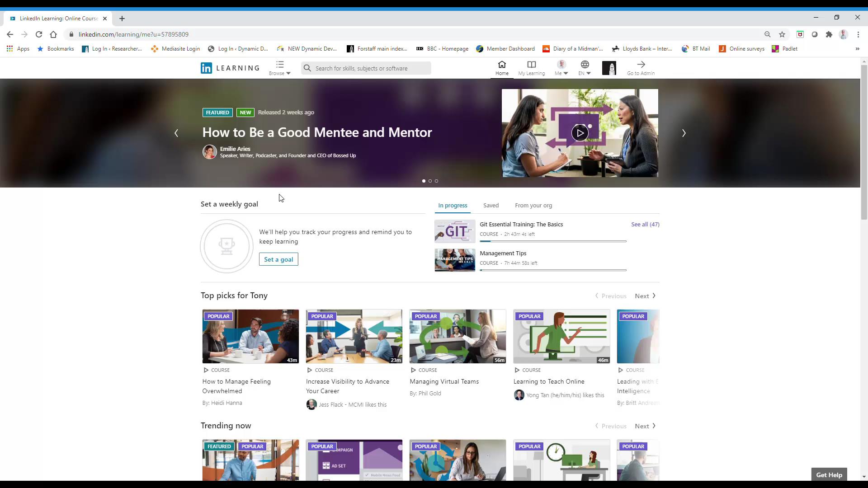The height and width of the screenshot is (488, 868).
Task: Switch to the Saved tab
Action: [x=491, y=205]
